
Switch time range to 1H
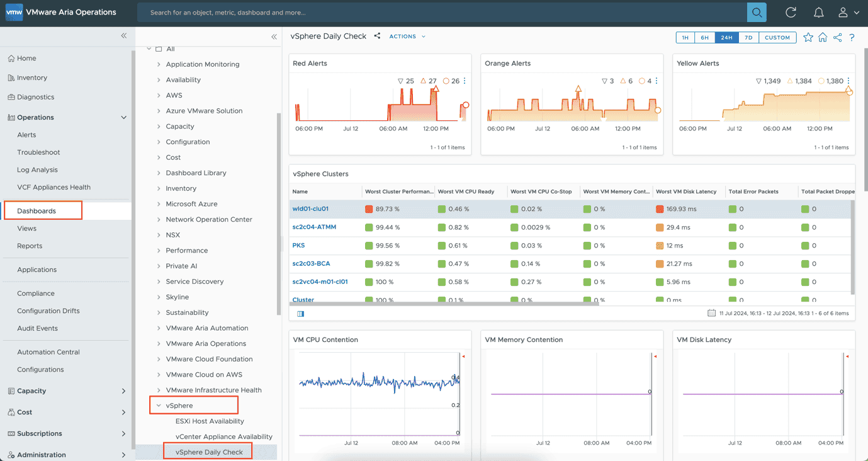click(x=685, y=38)
